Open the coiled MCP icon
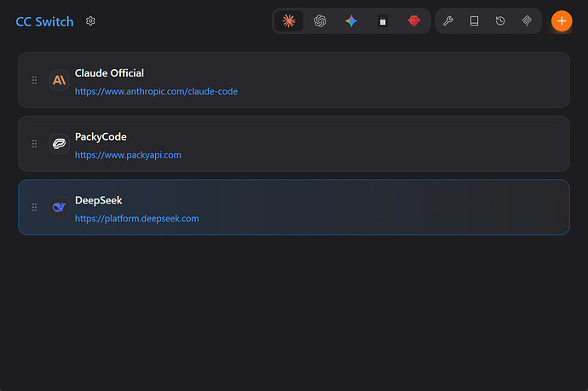 click(x=527, y=21)
